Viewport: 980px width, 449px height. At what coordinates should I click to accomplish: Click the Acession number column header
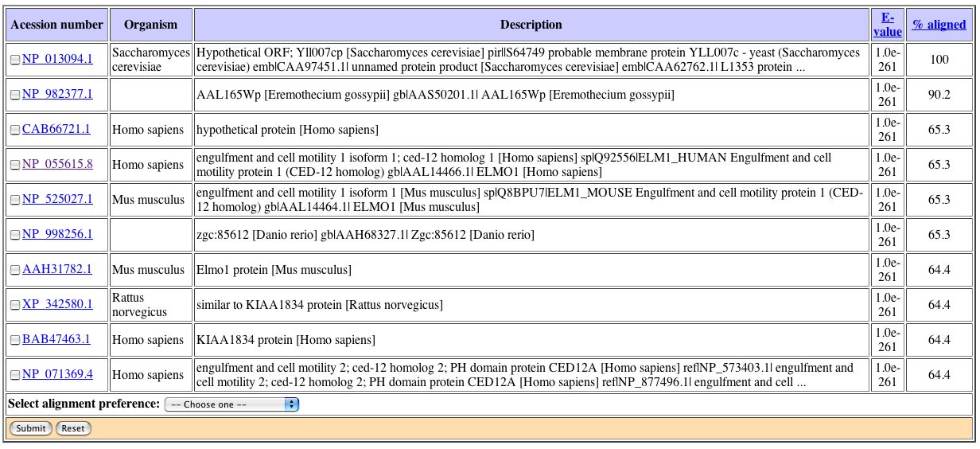[x=56, y=25]
